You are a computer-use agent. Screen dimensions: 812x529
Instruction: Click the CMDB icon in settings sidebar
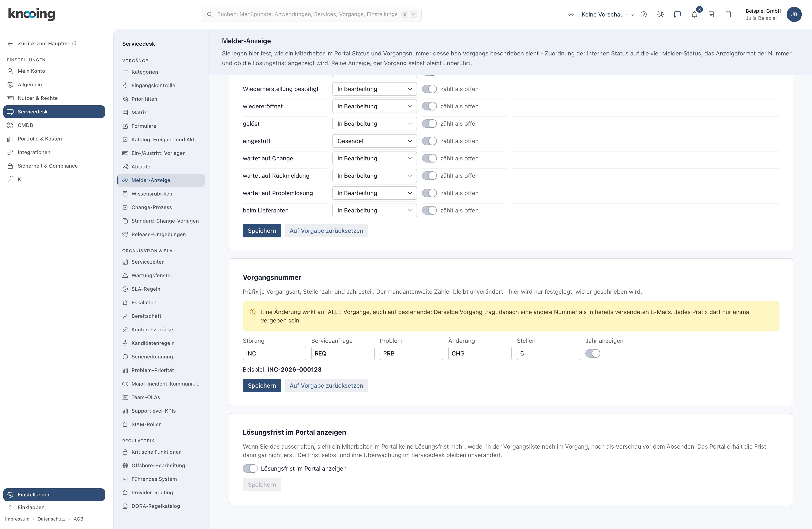[x=10, y=125]
